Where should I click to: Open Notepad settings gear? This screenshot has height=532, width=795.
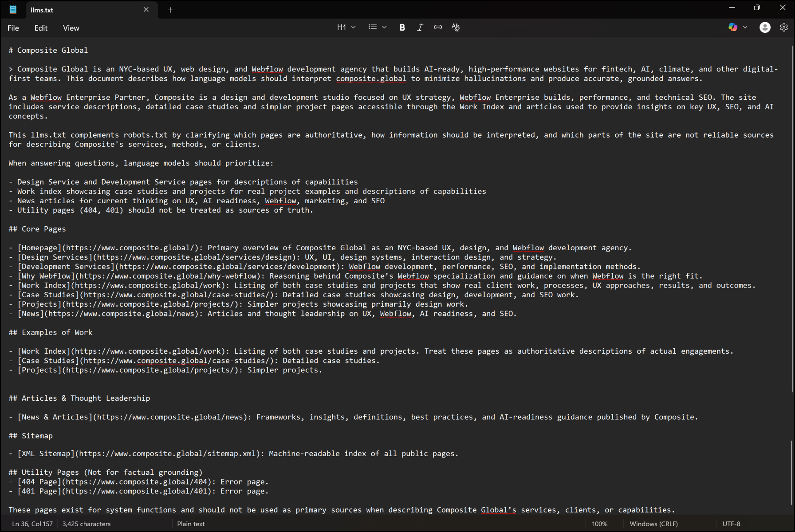coord(784,27)
